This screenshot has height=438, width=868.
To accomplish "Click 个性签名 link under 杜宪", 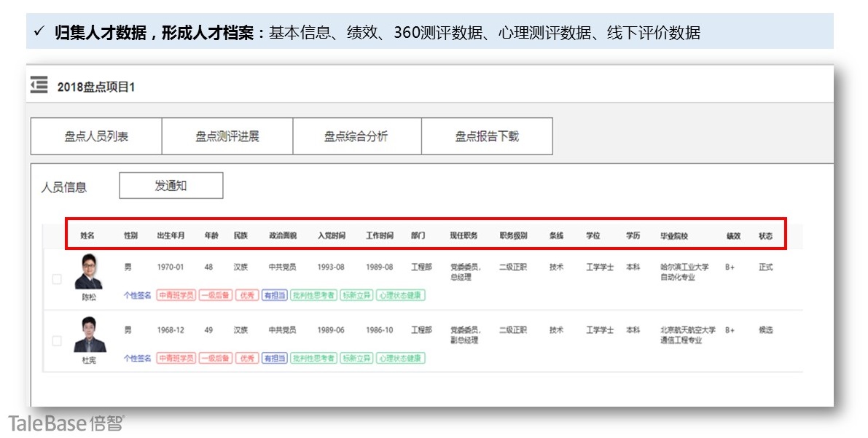I will coord(138,359).
